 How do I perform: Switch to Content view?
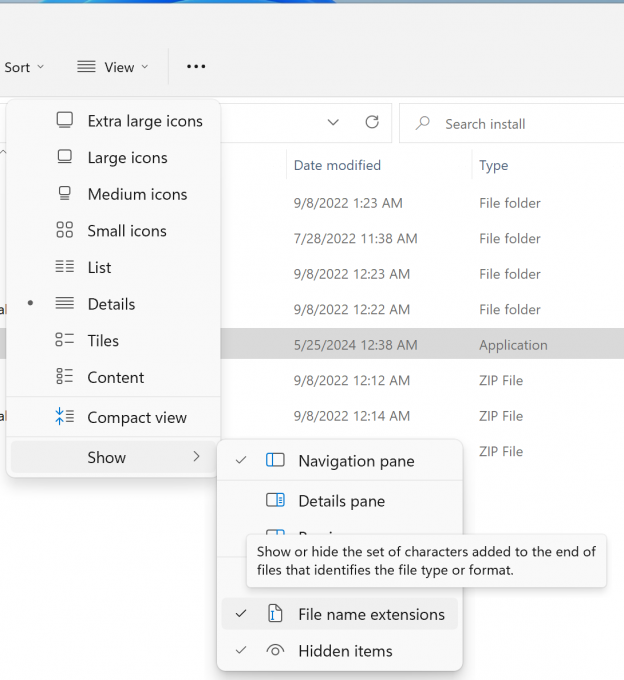pyautogui.click(x=113, y=377)
